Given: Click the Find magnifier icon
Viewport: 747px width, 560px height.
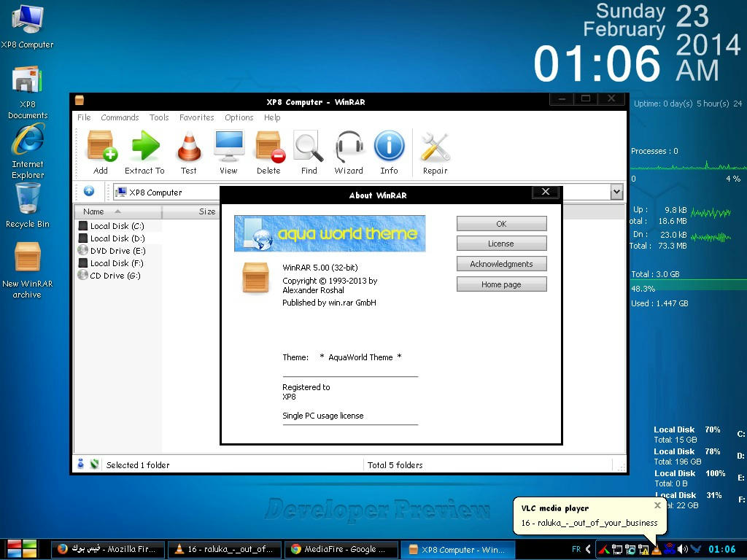Looking at the screenshot, I should click(x=309, y=152).
